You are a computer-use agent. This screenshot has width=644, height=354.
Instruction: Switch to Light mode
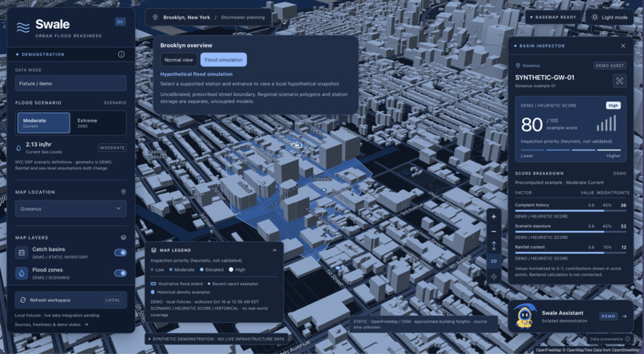click(x=609, y=18)
